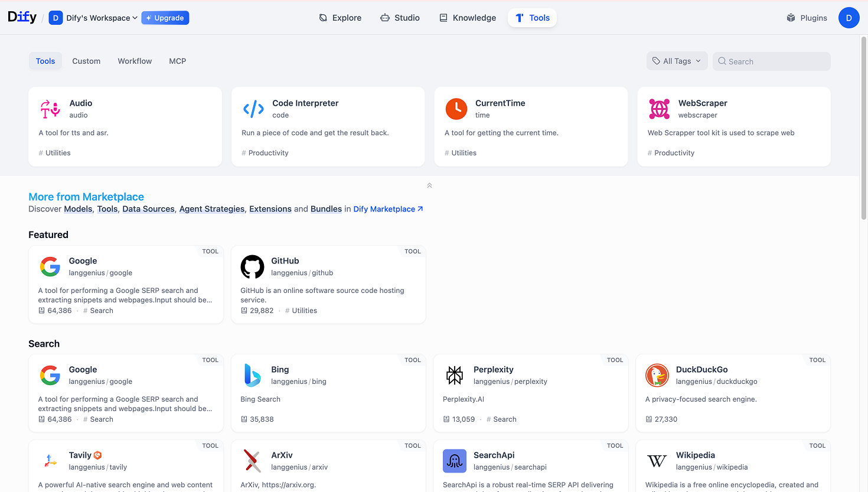Click the Tavily icon

tap(50, 461)
